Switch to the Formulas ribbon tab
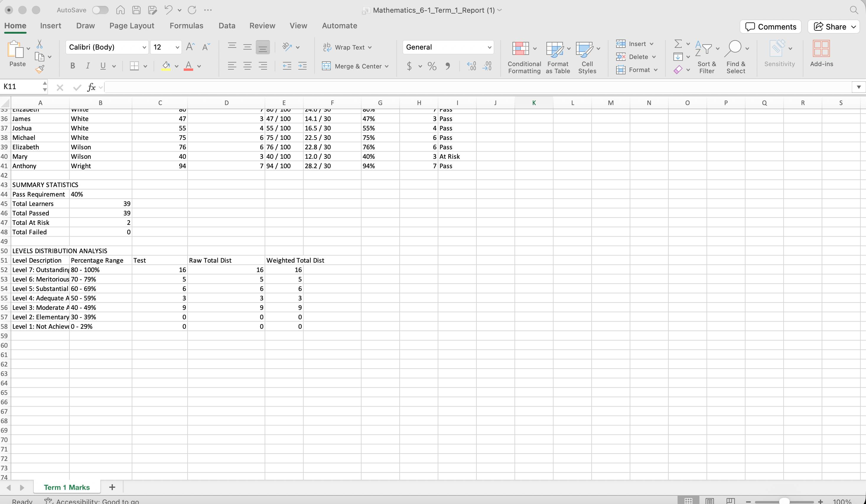Viewport: 866px width, 504px height. click(x=187, y=25)
